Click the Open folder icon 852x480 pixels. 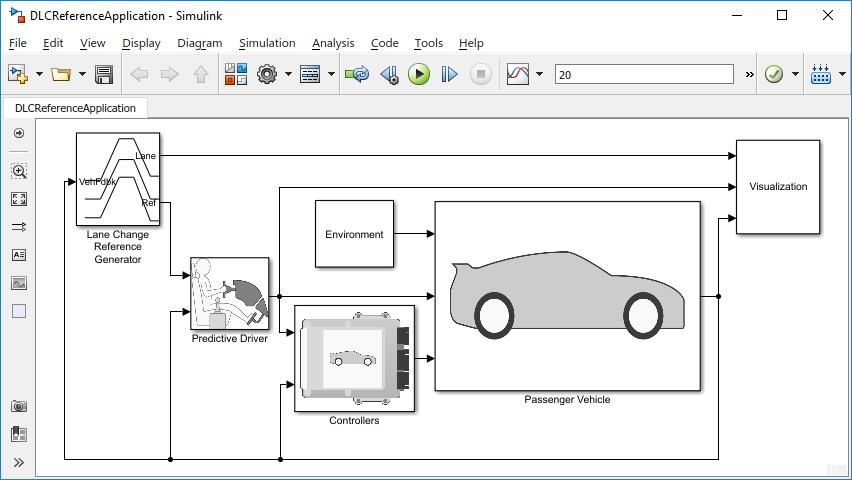pos(61,74)
